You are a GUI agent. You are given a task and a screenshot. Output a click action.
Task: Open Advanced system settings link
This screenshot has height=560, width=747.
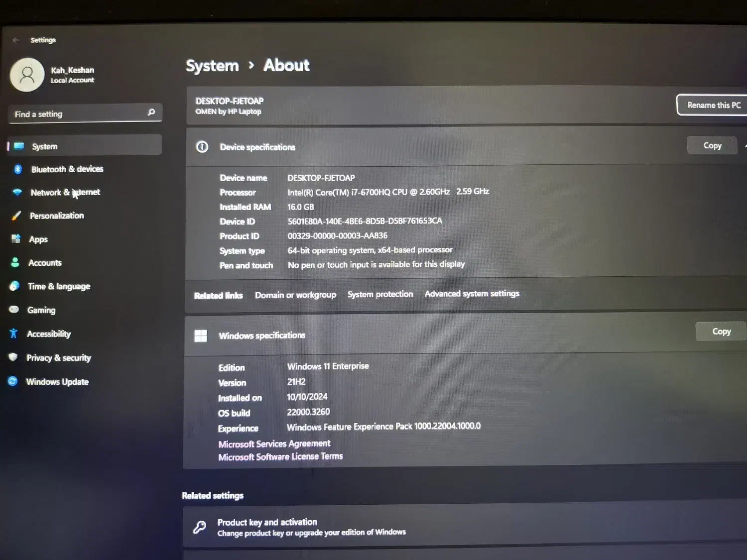tap(472, 294)
